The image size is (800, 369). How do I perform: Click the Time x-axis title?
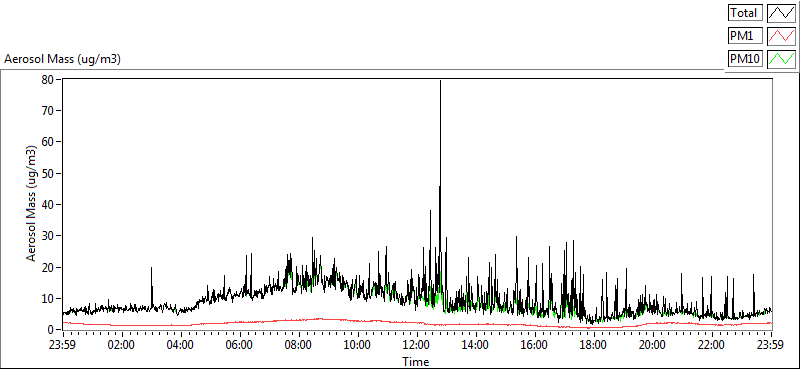[x=416, y=362]
